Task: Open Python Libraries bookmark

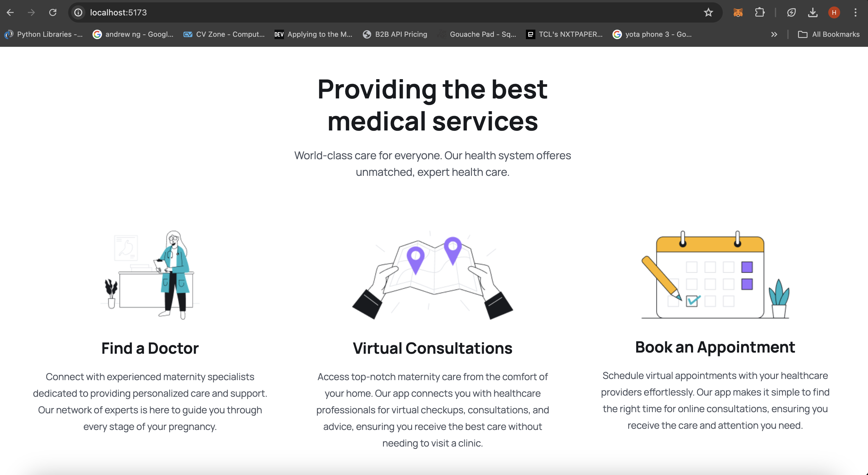Action: pyautogui.click(x=44, y=34)
